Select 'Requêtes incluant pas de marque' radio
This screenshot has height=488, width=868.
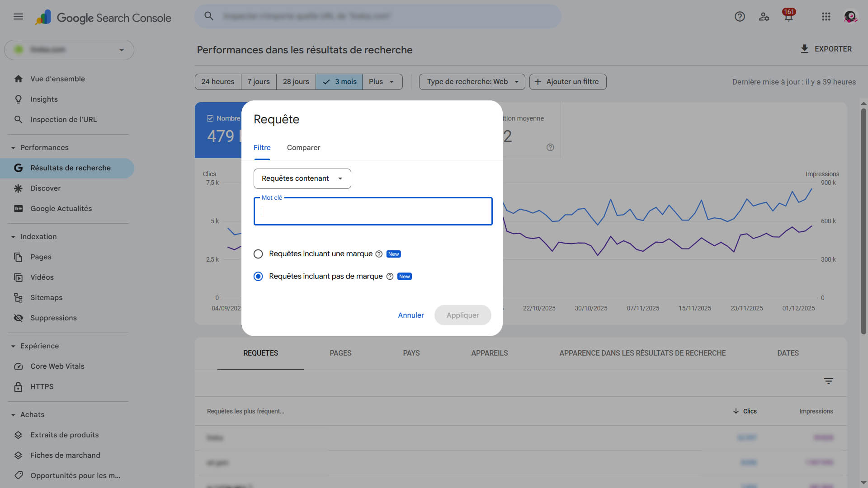coord(258,276)
